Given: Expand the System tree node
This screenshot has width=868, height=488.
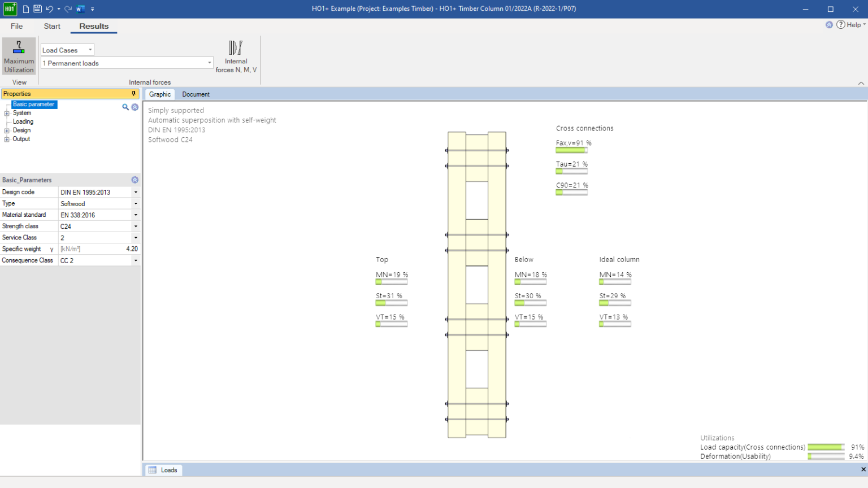Looking at the screenshot, I should pos(7,112).
